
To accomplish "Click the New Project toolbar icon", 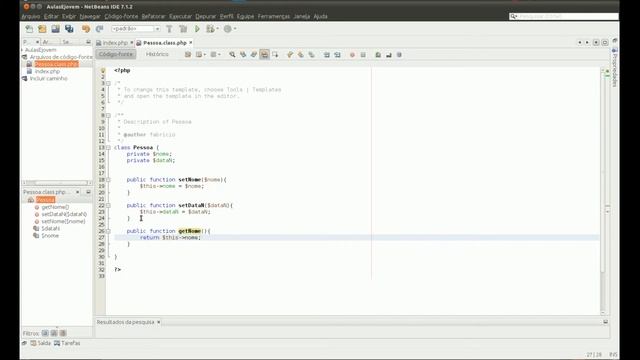I will click(42, 29).
